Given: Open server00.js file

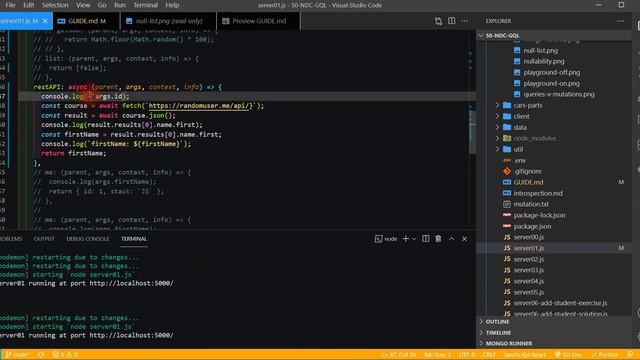Looking at the screenshot, I should (528, 237).
